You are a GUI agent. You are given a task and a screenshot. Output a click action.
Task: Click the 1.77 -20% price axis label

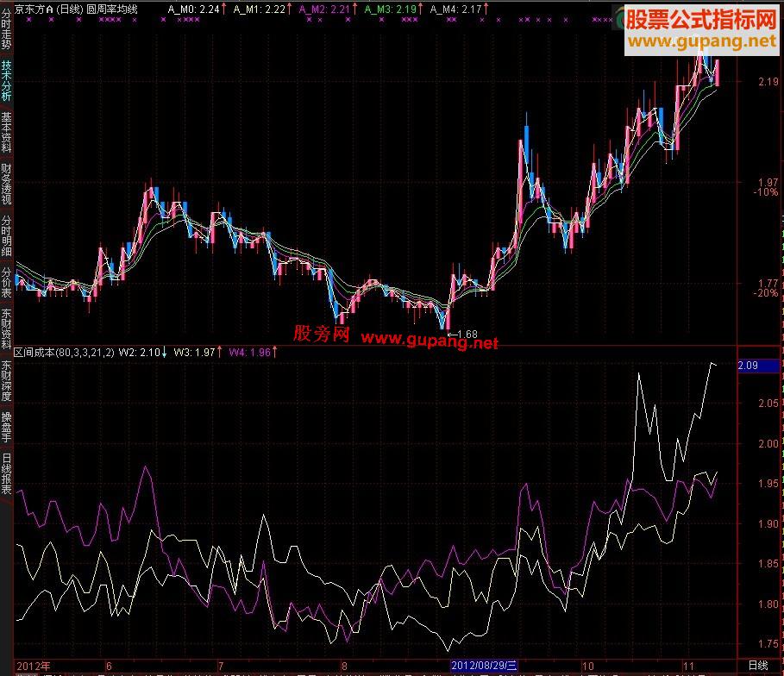pyautogui.click(x=766, y=288)
